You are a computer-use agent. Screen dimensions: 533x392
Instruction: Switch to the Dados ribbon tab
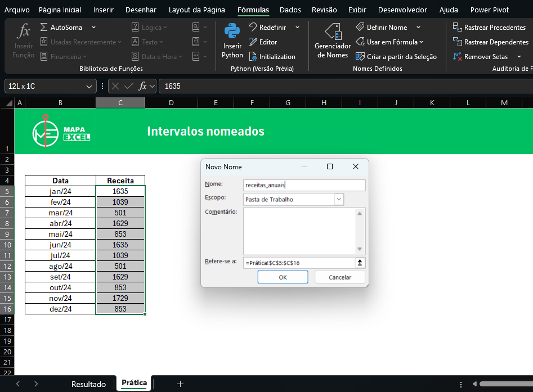tap(290, 10)
